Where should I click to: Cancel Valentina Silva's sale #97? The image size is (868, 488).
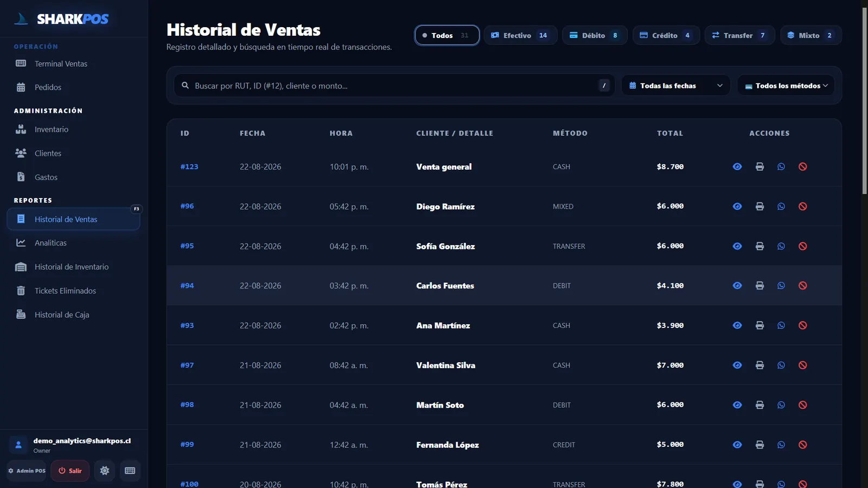click(803, 365)
